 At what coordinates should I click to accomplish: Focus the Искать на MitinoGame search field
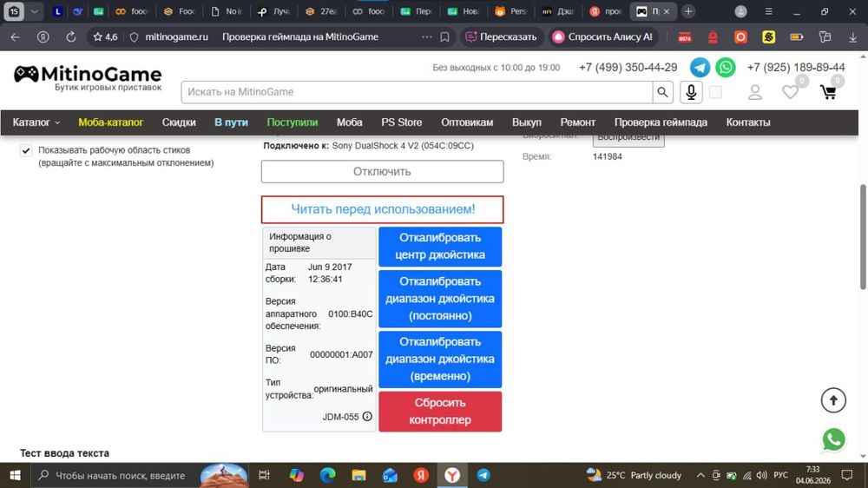point(417,92)
